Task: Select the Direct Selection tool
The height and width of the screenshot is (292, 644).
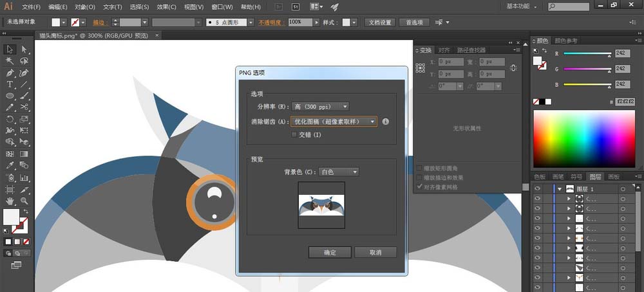Action: (24, 50)
